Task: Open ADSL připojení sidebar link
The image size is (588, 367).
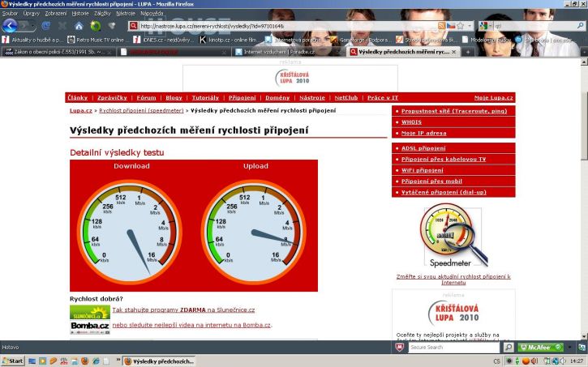Action: [423, 148]
